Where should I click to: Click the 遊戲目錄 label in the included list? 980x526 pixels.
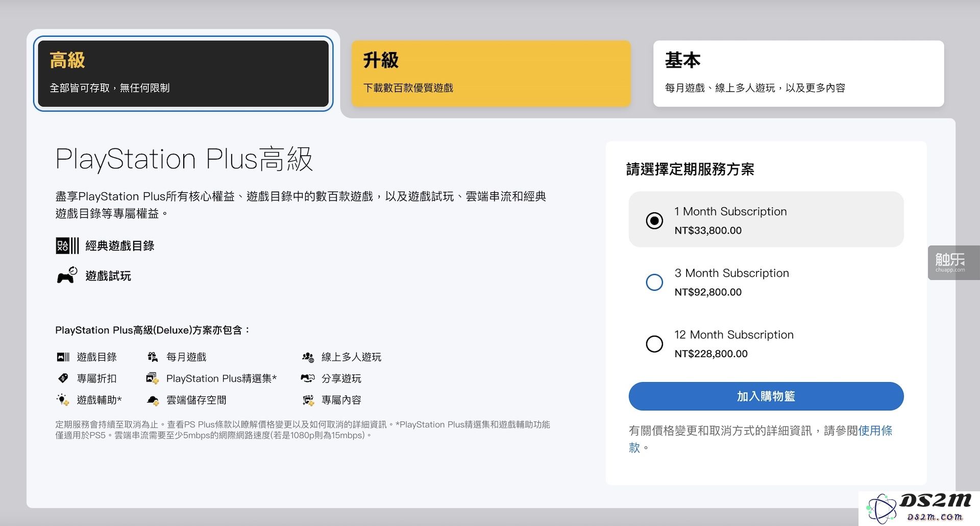(x=97, y=357)
